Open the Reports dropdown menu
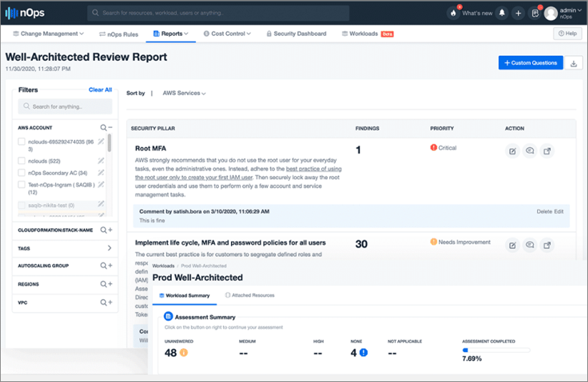588x382 pixels. (x=171, y=34)
